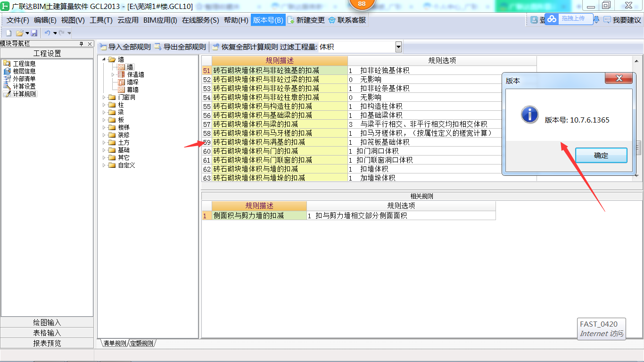The image size is (644, 362).
Task: Select 外部清单 in navigation panel
Action: coord(19,79)
